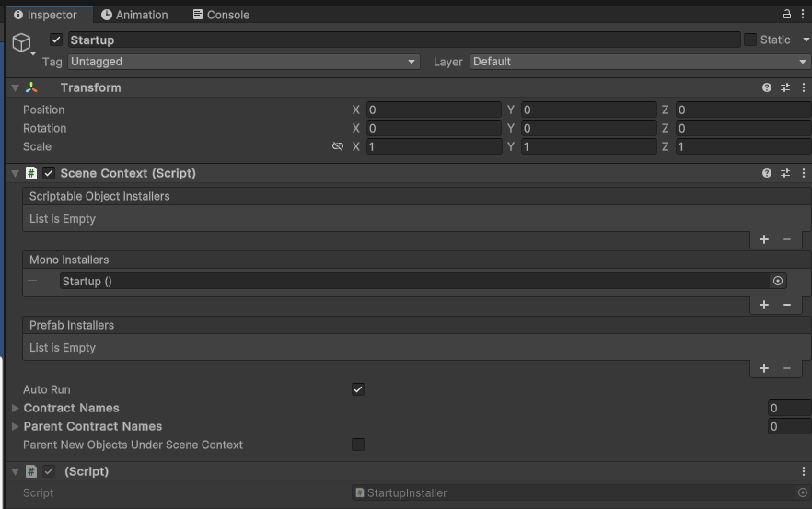The width and height of the screenshot is (812, 509).
Task: Toggle the Startup GameObject active checkbox
Action: click(x=56, y=40)
